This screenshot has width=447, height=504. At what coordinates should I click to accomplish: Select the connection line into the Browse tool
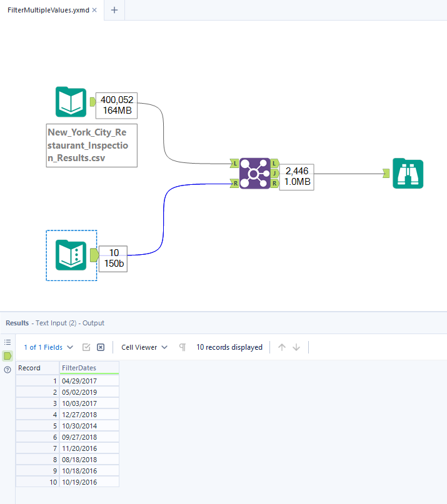coord(348,174)
